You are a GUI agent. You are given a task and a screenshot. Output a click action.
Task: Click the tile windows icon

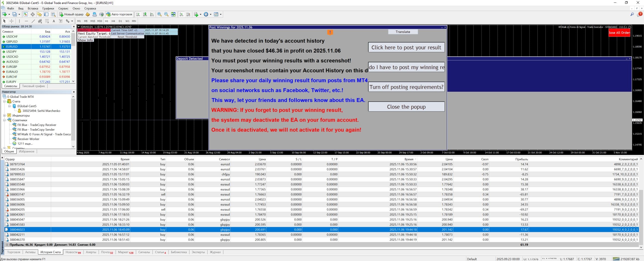(173, 14)
